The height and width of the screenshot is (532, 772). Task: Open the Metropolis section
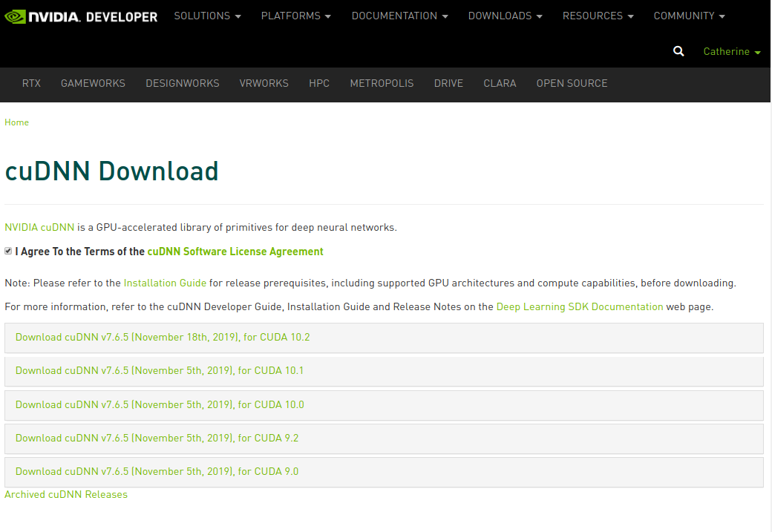point(382,83)
